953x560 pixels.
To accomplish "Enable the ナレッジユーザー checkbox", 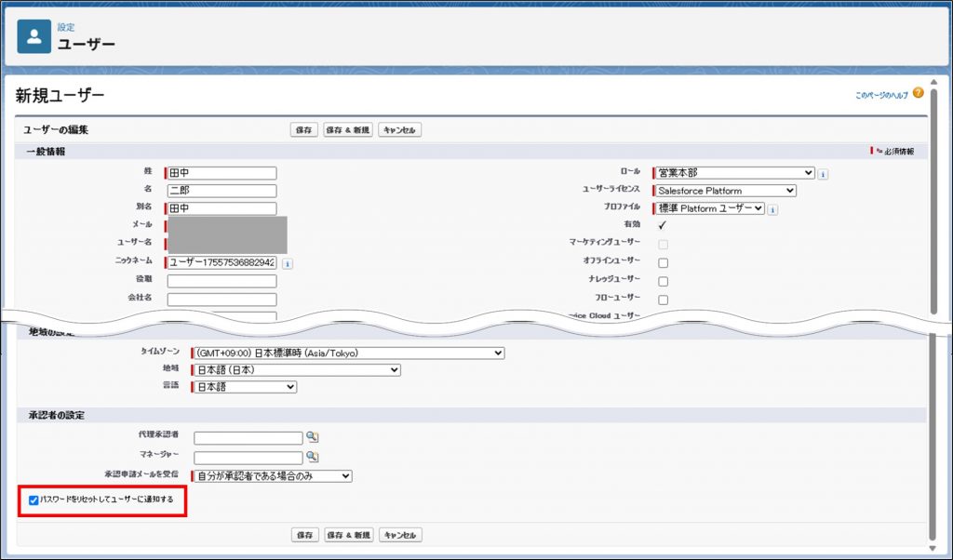I will pos(663,281).
